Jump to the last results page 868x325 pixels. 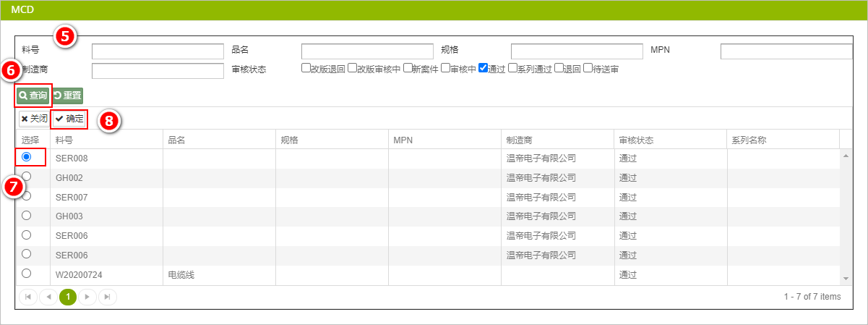pos(107,297)
